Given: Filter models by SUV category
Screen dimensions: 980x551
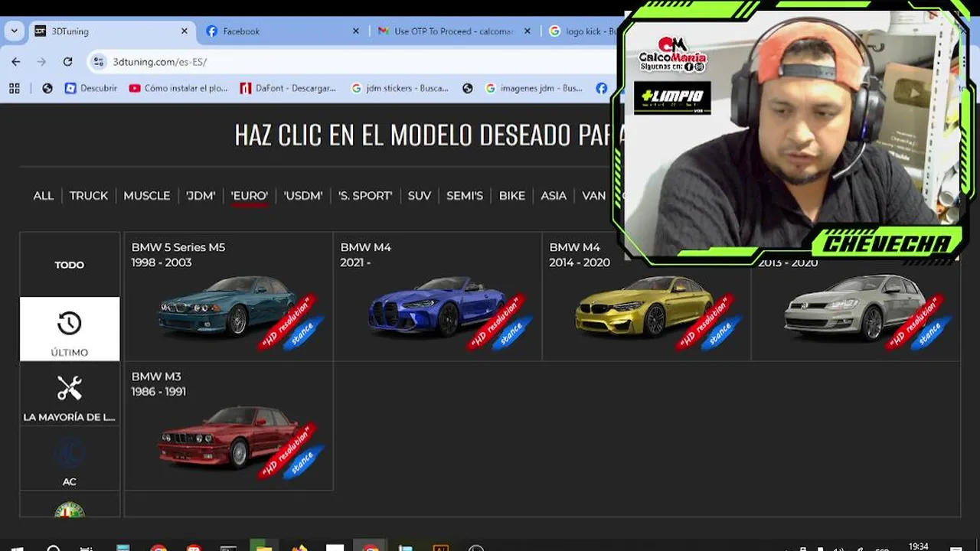Looking at the screenshot, I should 420,196.
